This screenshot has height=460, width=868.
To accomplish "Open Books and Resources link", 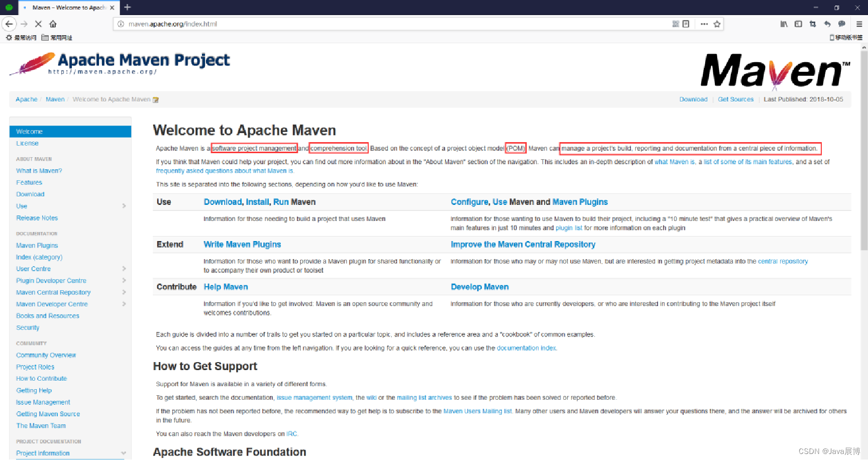I will tap(48, 316).
